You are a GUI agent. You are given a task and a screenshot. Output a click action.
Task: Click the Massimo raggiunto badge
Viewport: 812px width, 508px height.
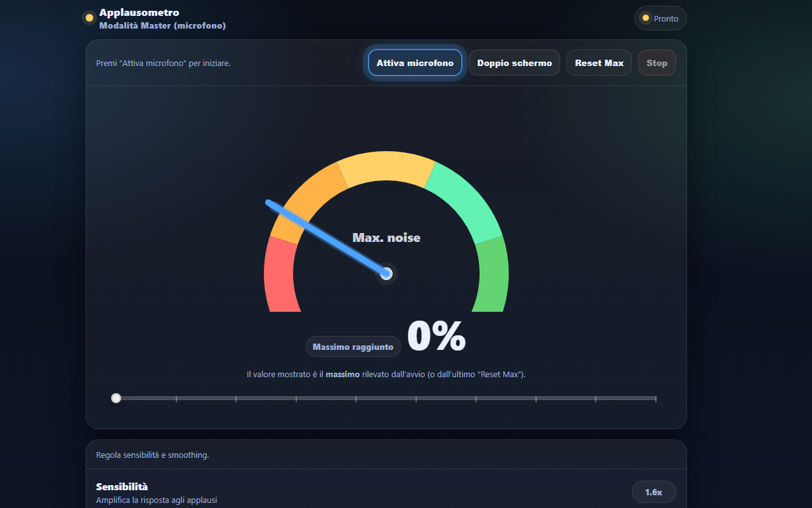point(353,347)
